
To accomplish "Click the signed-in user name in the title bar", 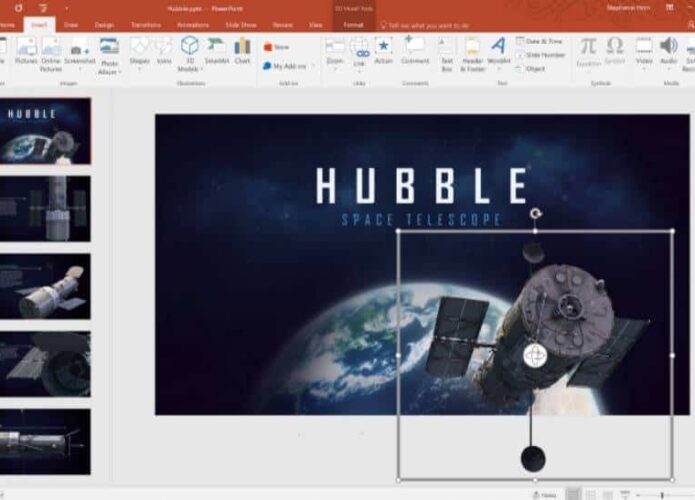I will pyautogui.click(x=628, y=8).
